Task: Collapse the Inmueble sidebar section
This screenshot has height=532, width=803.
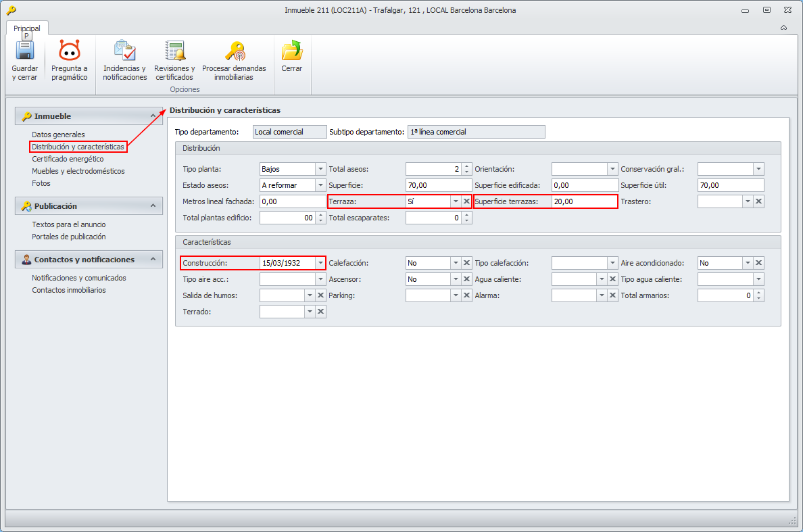Action: pos(153,116)
